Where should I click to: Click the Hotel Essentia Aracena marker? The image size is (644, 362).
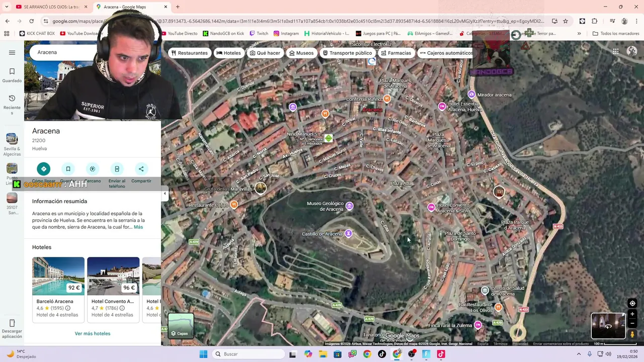[442, 106]
